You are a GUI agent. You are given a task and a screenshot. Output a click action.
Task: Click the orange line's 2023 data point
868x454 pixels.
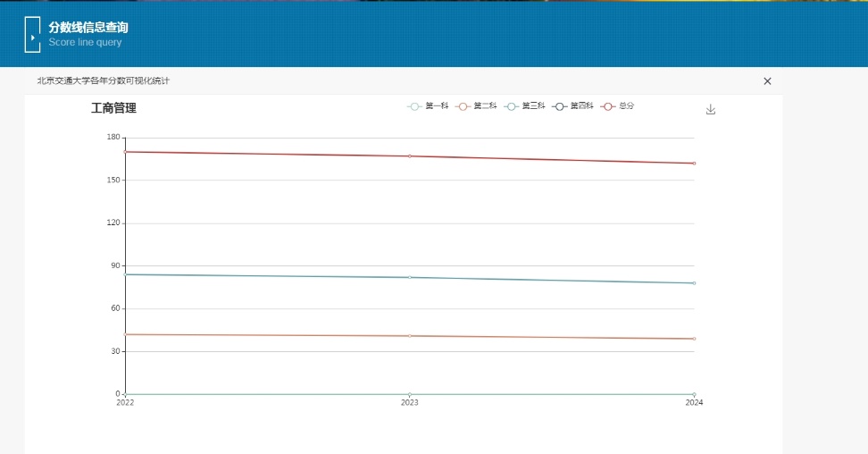(410, 336)
